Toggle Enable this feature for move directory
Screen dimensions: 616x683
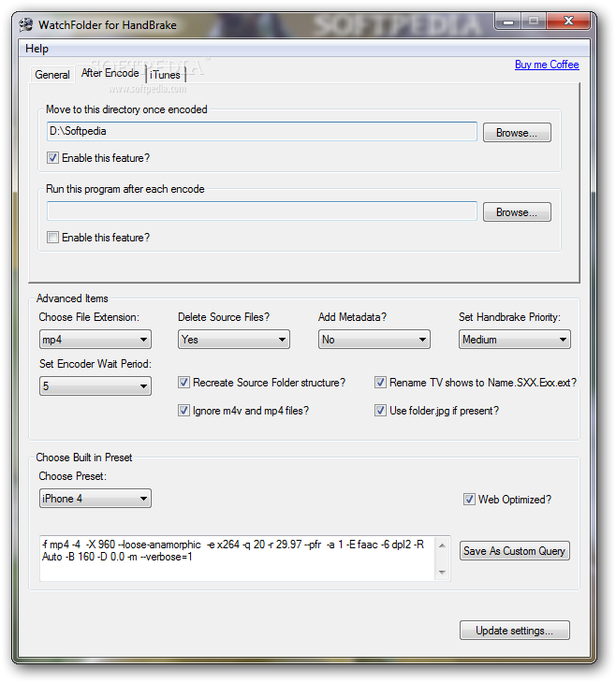52,158
